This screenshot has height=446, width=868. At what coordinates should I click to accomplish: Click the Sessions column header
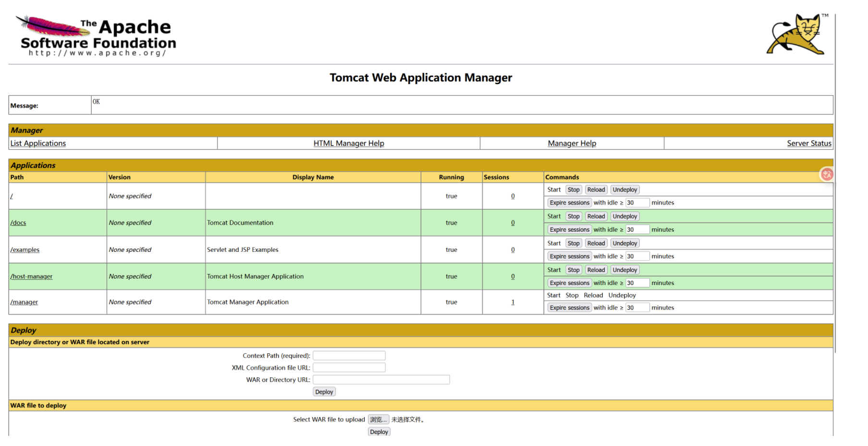coord(496,177)
